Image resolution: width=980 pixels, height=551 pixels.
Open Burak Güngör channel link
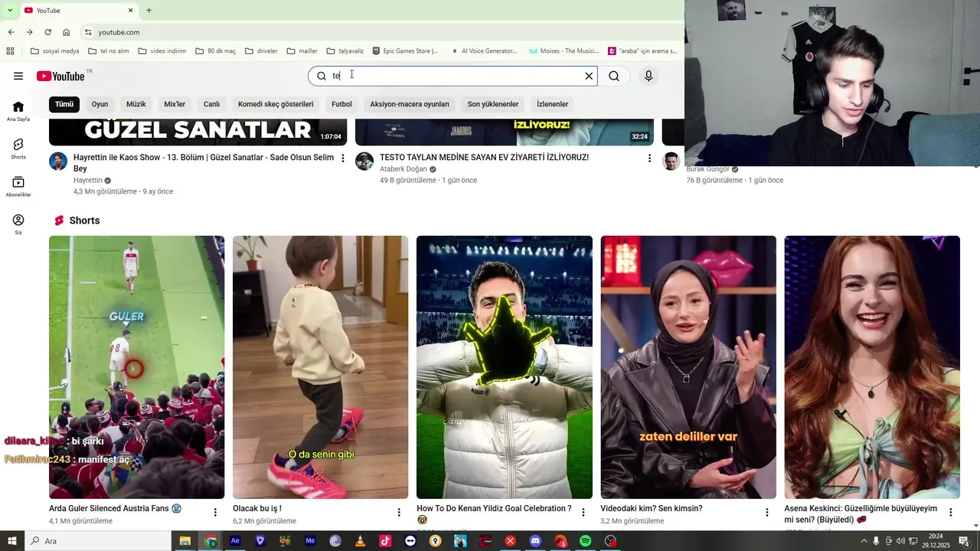coord(707,169)
